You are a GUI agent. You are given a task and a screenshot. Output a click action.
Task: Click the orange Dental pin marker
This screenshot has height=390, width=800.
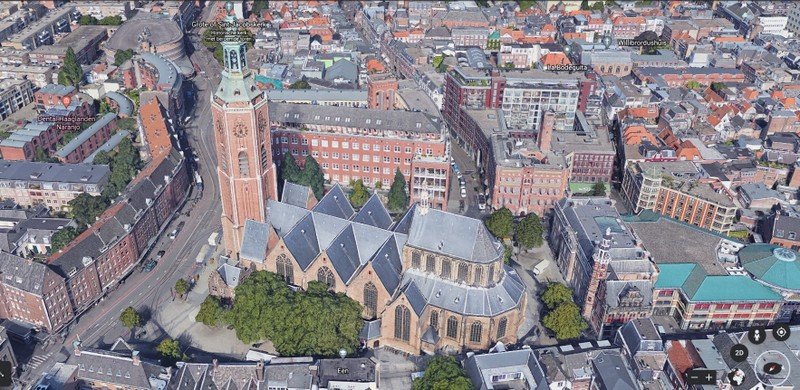[x=66, y=101]
